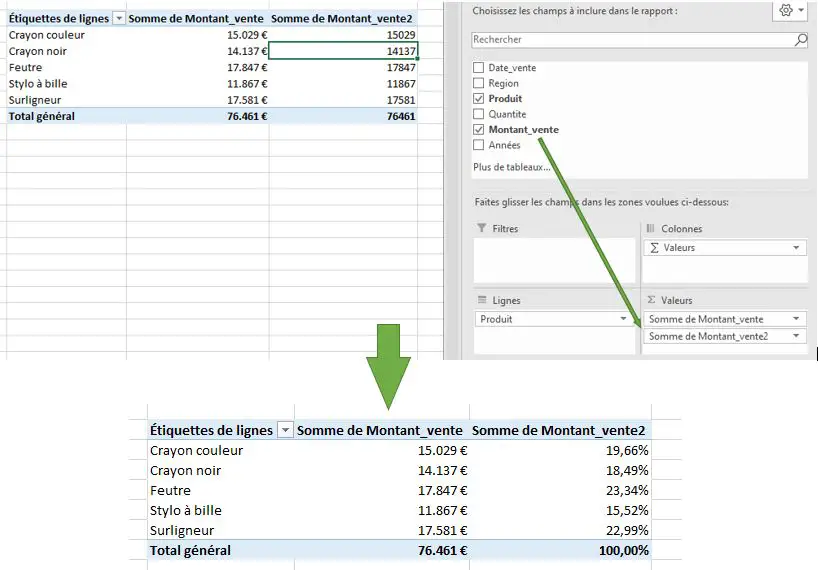Click the Colonnes area icon
Image resolution: width=818 pixels, height=570 pixels.
(x=651, y=228)
